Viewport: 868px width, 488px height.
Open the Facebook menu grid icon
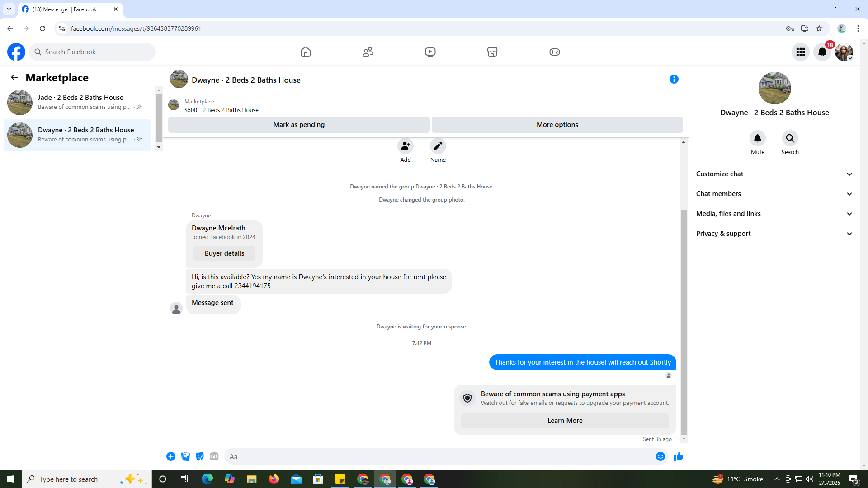pos(801,52)
